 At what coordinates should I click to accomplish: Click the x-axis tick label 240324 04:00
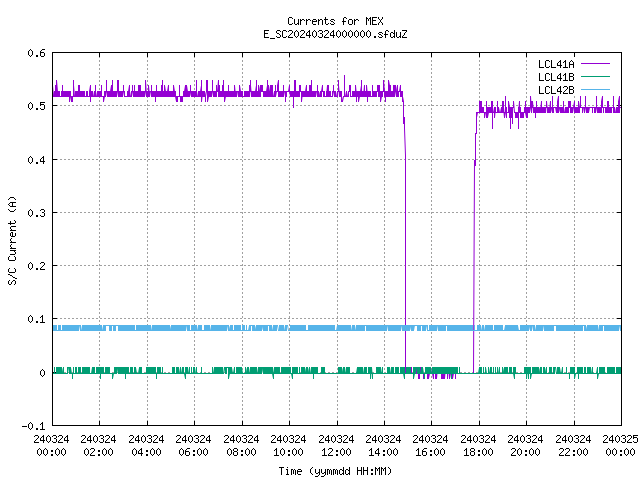146,446
